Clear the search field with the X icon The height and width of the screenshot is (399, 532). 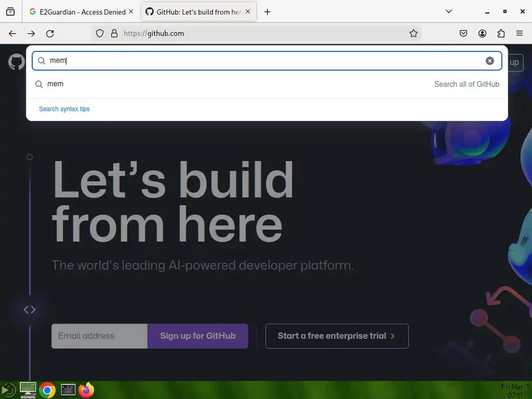tap(489, 61)
